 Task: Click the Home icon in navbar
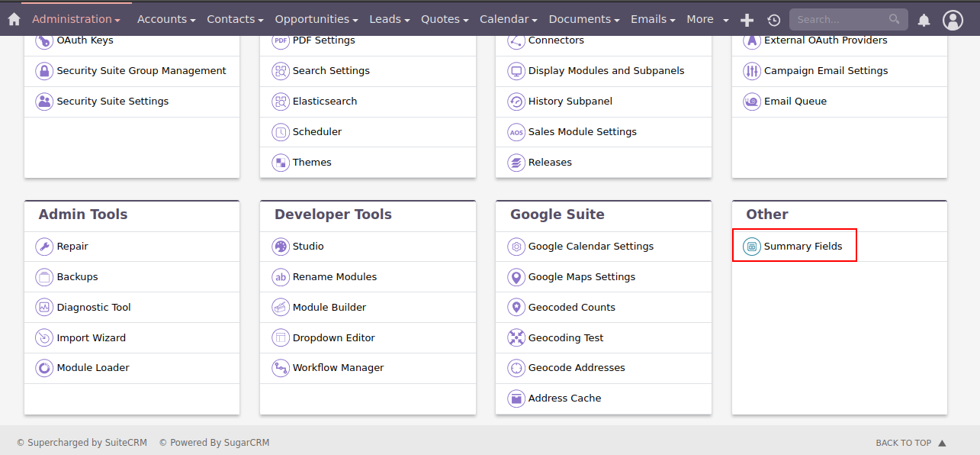pos(14,19)
